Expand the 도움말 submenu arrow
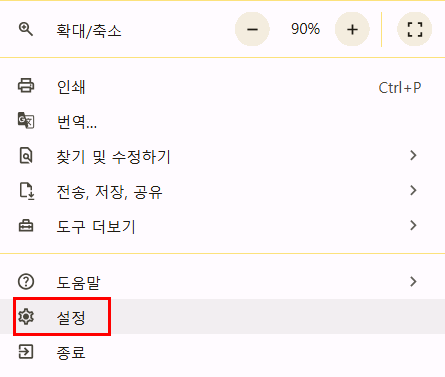This screenshot has height=377, width=445. pyautogui.click(x=413, y=282)
